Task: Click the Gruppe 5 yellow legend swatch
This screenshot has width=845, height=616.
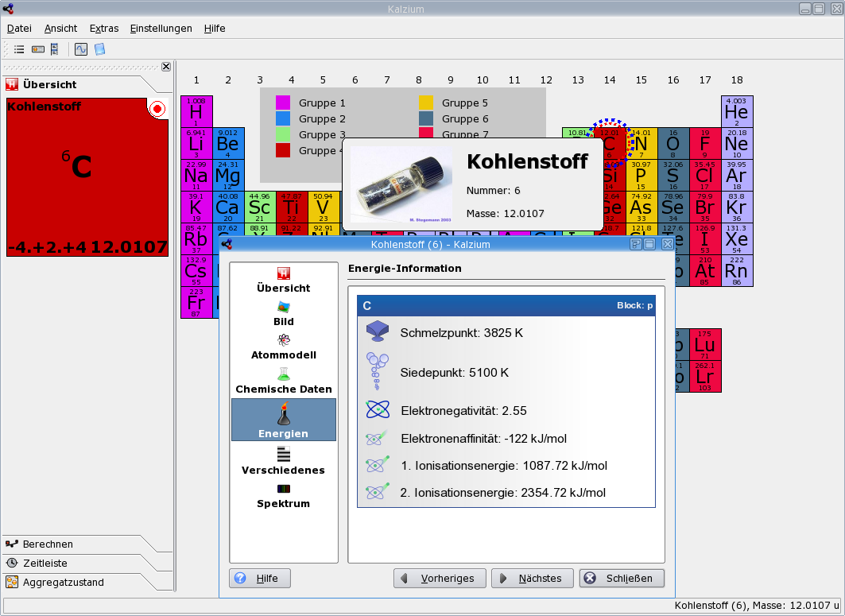Action: click(426, 103)
